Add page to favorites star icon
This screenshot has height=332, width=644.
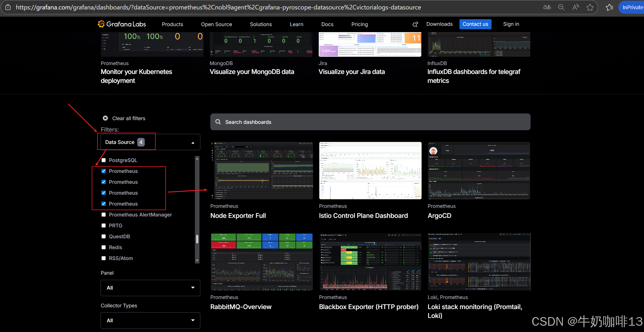coord(590,7)
